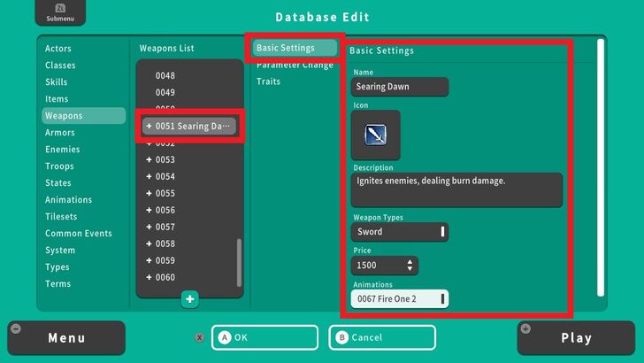Edit the Name field Searing Dawn

click(400, 87)
